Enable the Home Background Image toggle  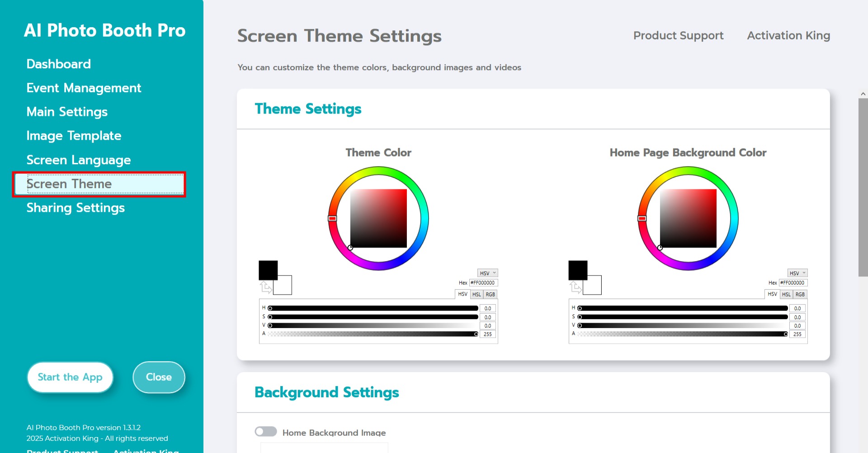tap(266, 432)
